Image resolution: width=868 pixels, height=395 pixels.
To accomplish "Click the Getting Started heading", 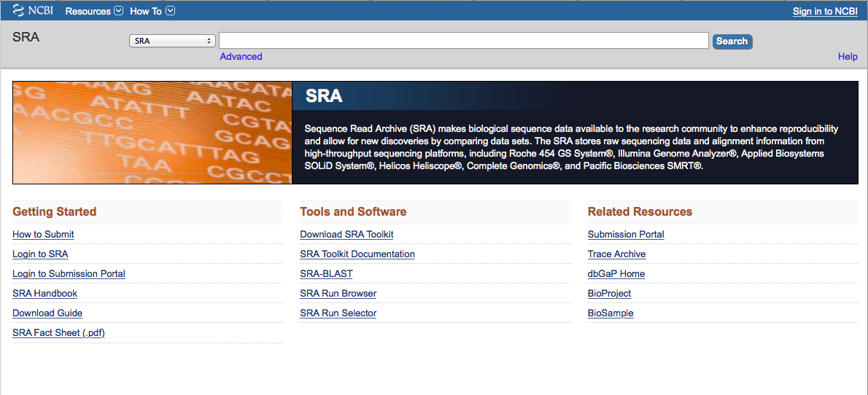I will (54, 212).
